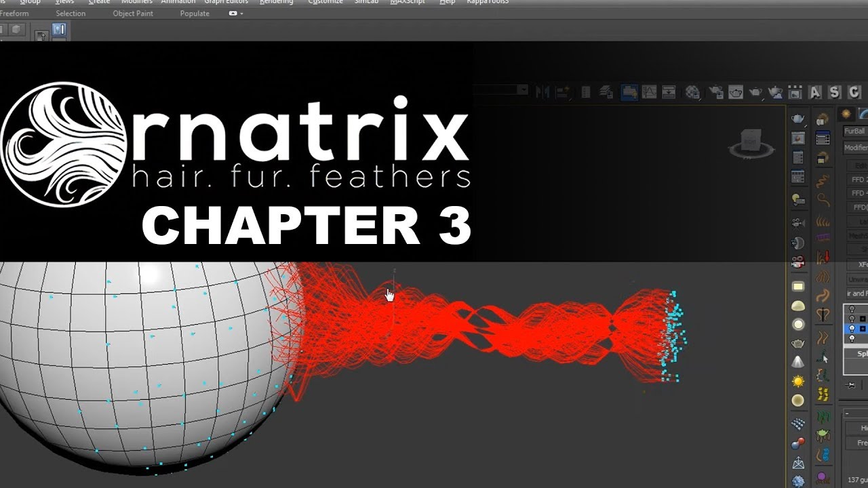Open the MAXScript menu

click(408, 2)
